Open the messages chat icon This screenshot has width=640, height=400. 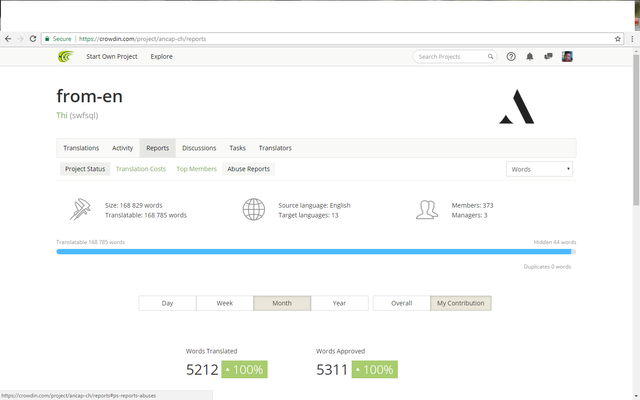[548, 56]
